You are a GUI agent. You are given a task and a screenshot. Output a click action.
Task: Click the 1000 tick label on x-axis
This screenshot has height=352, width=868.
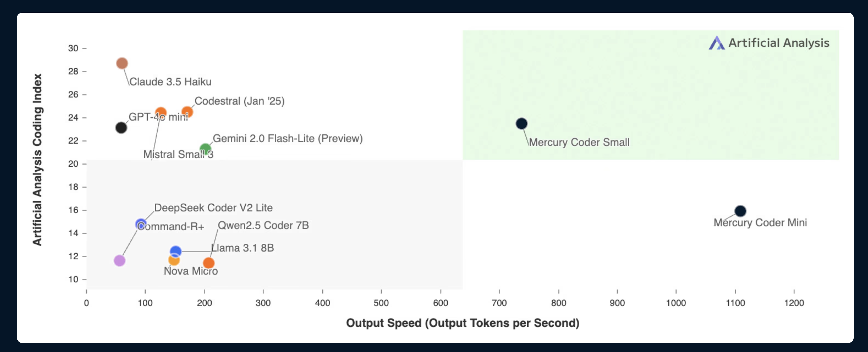676,303
